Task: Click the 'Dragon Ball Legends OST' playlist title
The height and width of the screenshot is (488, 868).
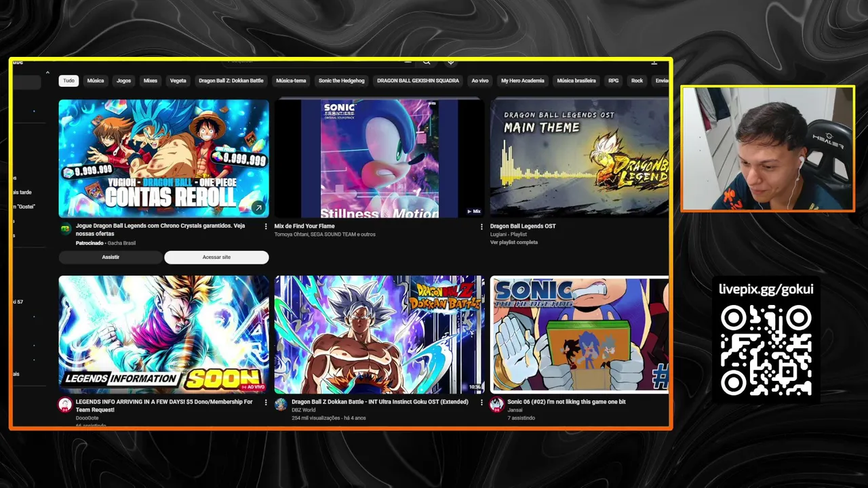Action: click(x=523, y=226)
